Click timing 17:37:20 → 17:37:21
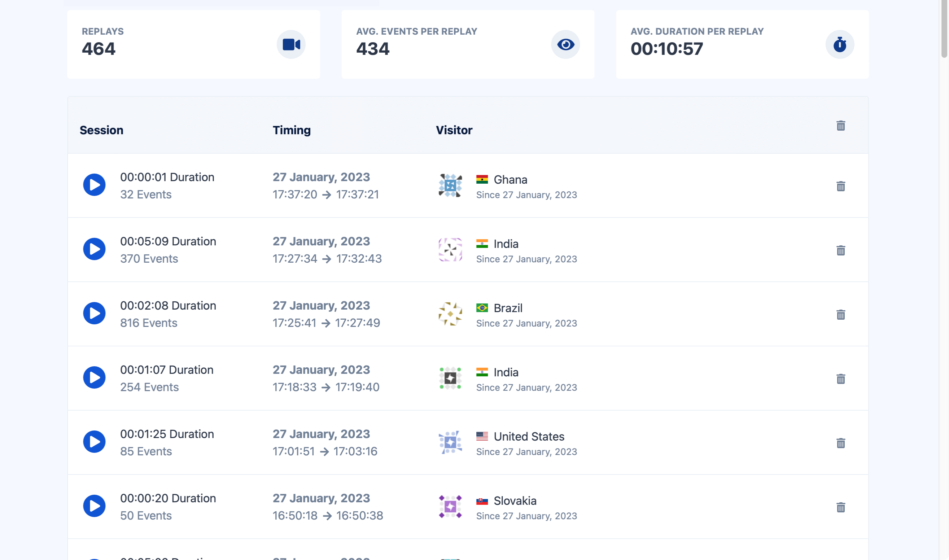 pyautogui.click(x=325, y=194)
